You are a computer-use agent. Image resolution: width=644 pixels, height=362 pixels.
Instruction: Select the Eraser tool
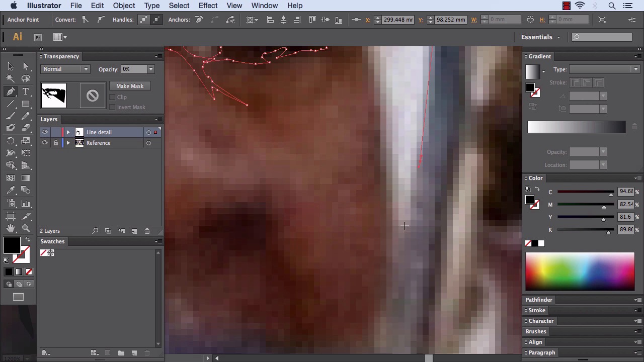point(26,129)
